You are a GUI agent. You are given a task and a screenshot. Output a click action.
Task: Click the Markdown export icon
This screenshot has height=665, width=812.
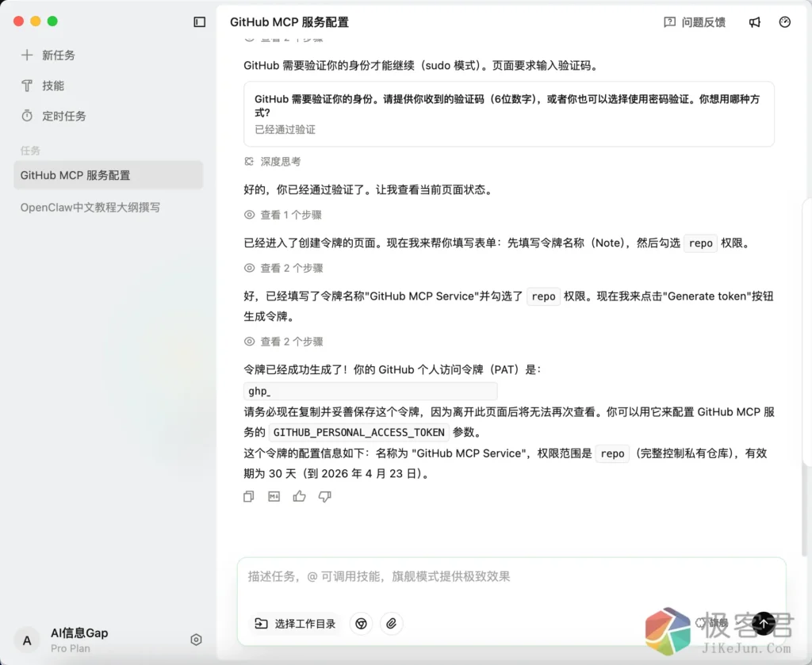pyautogui.click(x=274, y=496)
